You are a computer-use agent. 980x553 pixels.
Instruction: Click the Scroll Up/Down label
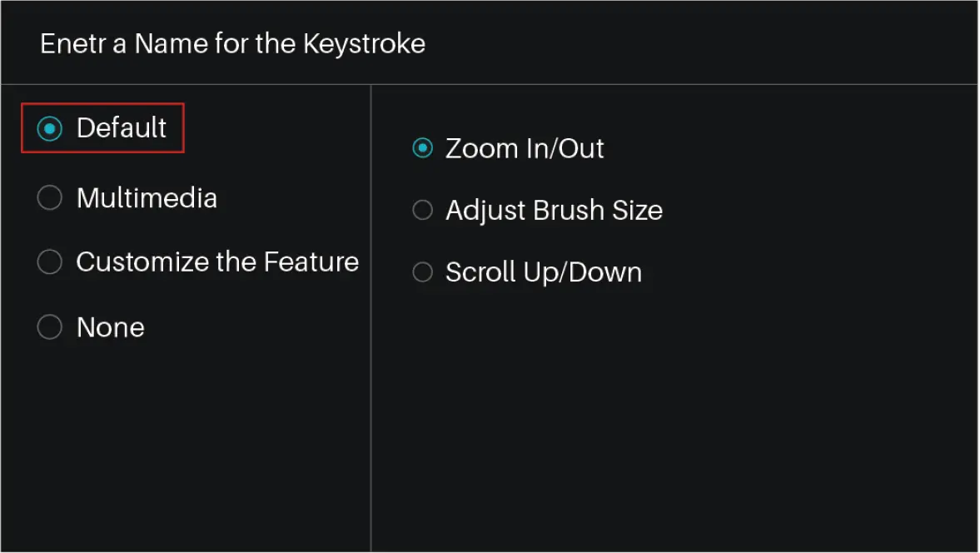(x=544, y=272)
